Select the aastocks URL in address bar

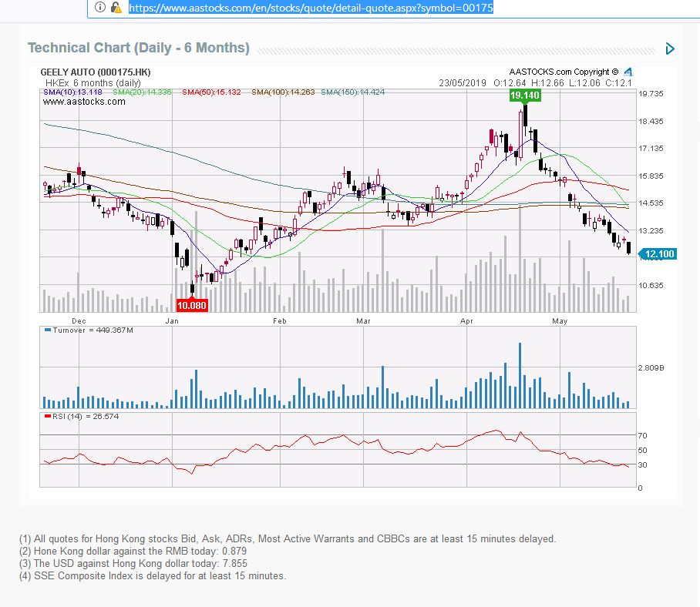point(311,8)
